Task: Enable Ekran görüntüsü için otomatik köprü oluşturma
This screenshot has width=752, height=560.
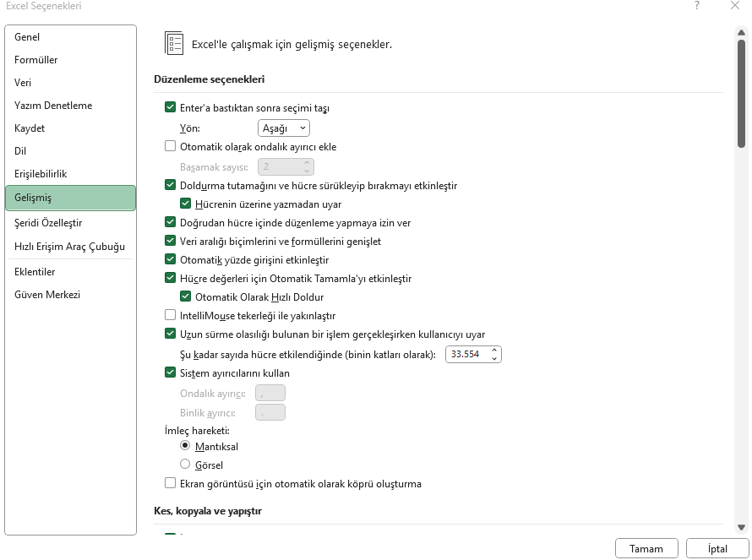Action: 170,483
